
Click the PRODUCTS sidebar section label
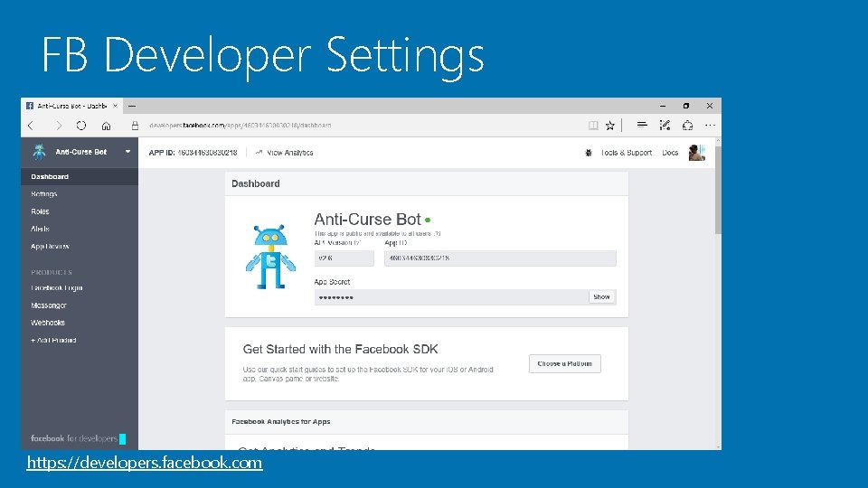tap(52, 272)
